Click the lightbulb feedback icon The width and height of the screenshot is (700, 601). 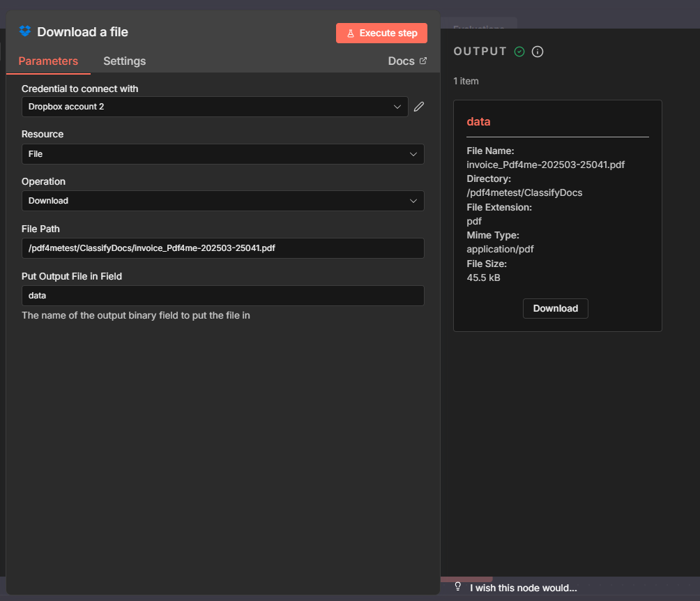pyautogui.click(x=458, y=586)
